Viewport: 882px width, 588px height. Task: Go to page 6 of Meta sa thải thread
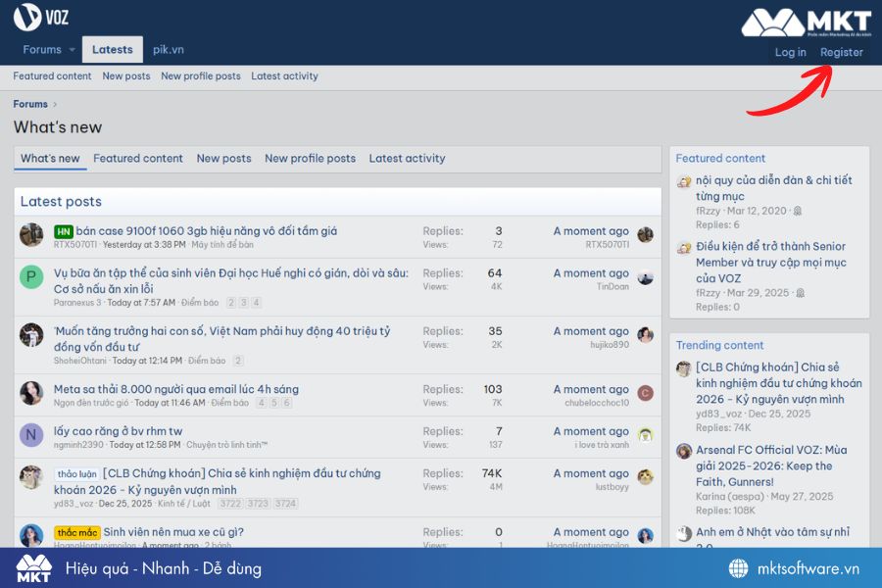pyautogui.click(x=287, y=403)
